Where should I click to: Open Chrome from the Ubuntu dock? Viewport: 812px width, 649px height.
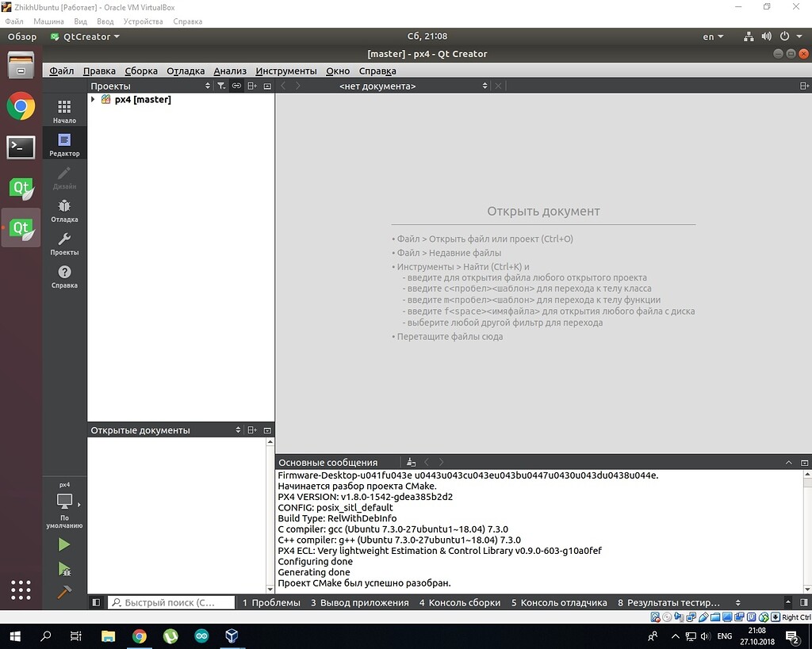pos(21,106)
